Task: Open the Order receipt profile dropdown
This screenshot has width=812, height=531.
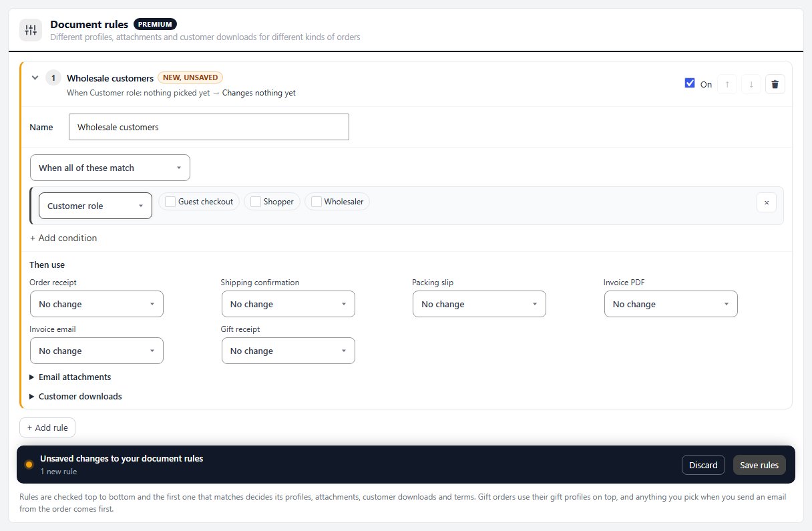Action: [x=97, y=304]
